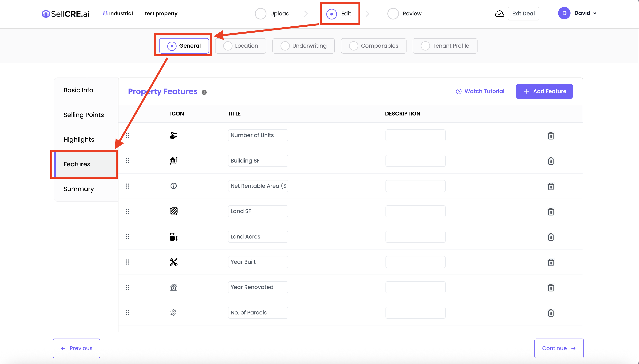Click the Building SF house icon
639x364 pixels.
[173, 160]
